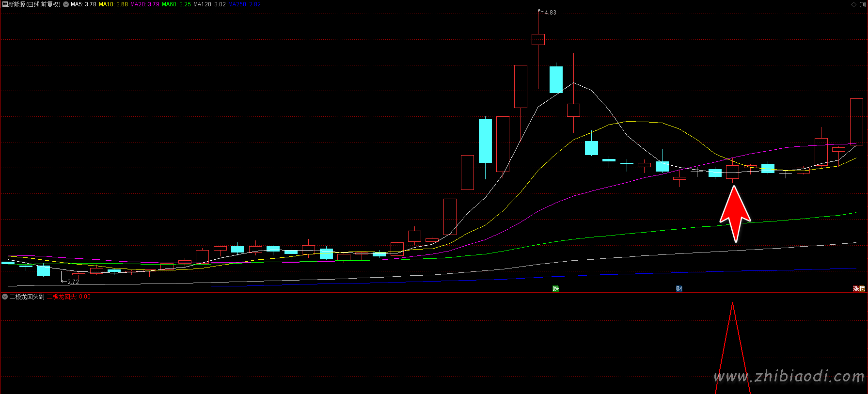Click the orange 榜 marker icon
This screenshot has width=868, height=394.
(x=862, y=289)
